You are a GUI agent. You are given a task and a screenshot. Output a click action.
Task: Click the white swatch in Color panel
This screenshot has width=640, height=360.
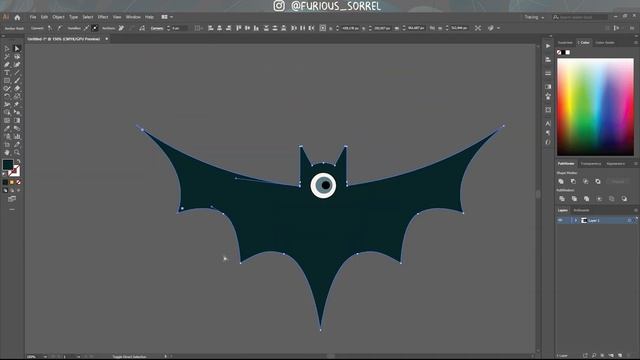coord(568,53)
